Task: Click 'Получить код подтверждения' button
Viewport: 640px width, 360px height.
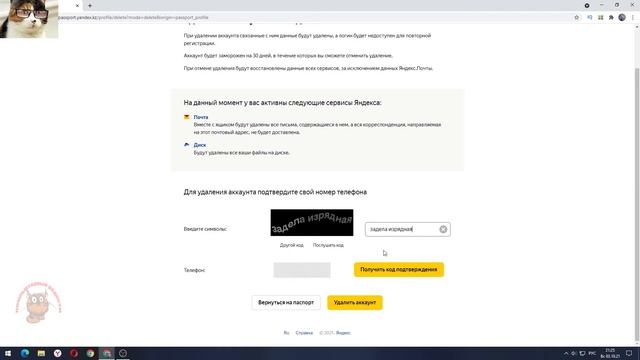Action: (399, 269)
